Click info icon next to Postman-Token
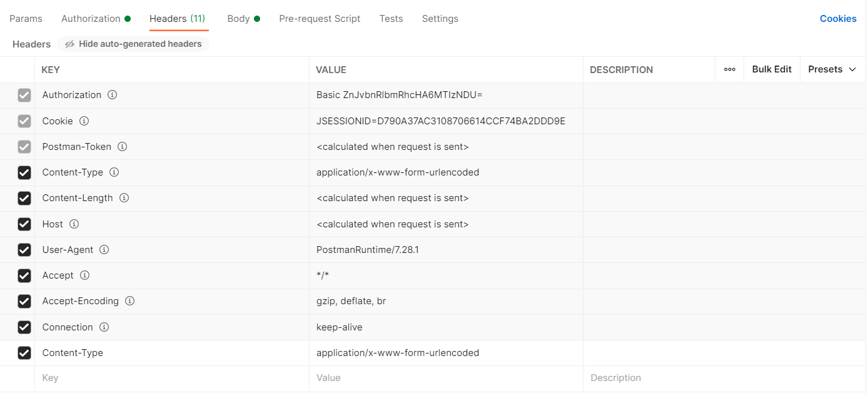Viewport: 868px width, 396px height. point(123,147)
